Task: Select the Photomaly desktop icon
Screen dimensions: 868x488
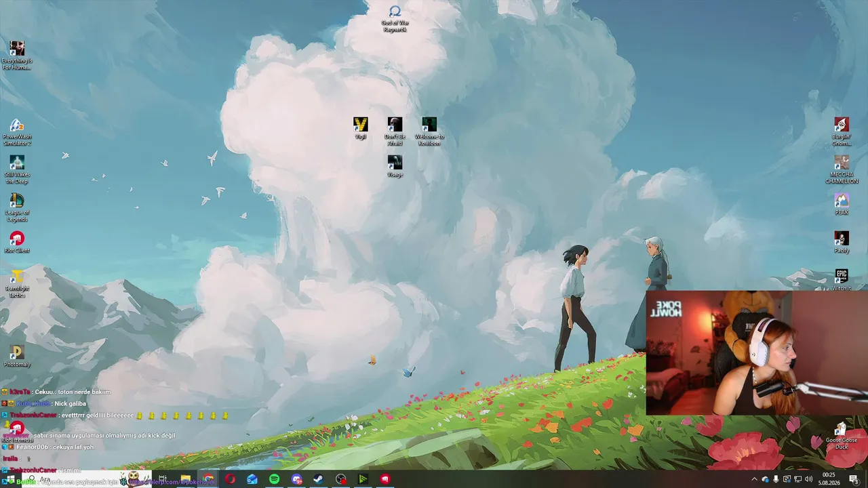Action: click(x=17, y=357)
